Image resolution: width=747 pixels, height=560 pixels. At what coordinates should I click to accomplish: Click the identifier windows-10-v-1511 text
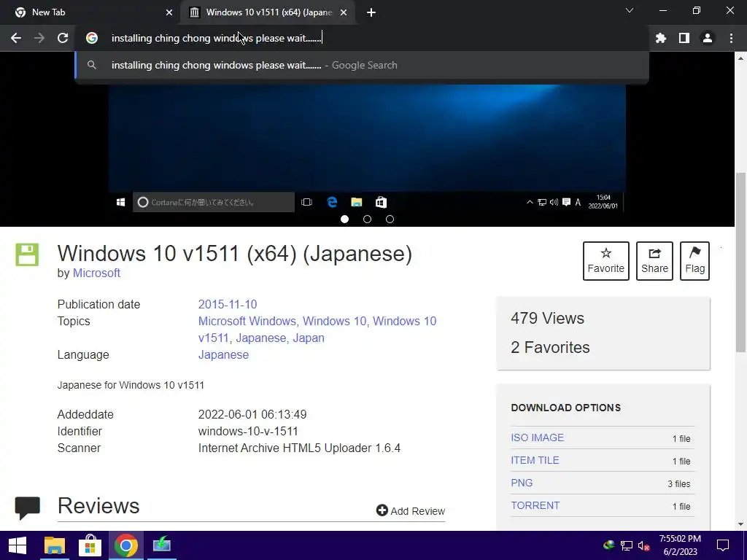coord(248,432)
